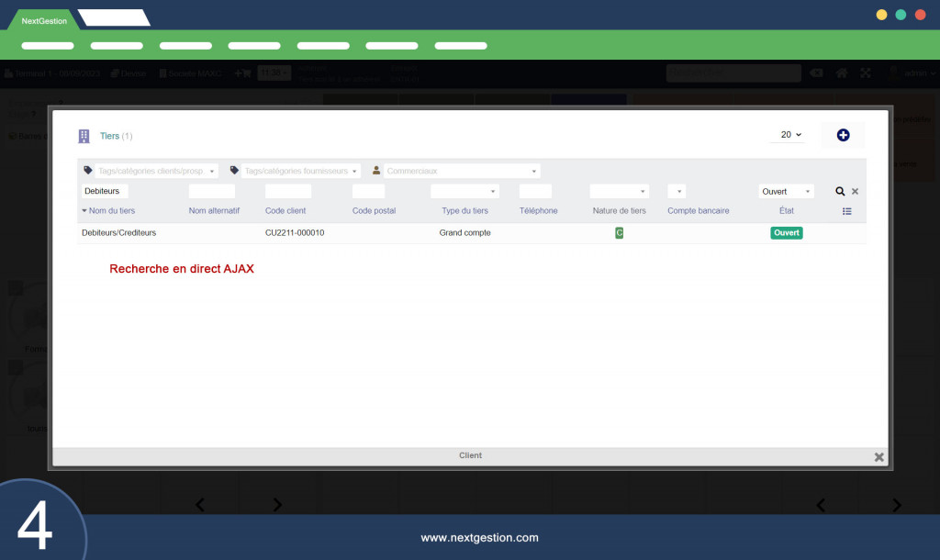Focus the Téléphone filter field
Image resolution: width=940 pixels, height=560 pixels.
(x=535, y=191)
